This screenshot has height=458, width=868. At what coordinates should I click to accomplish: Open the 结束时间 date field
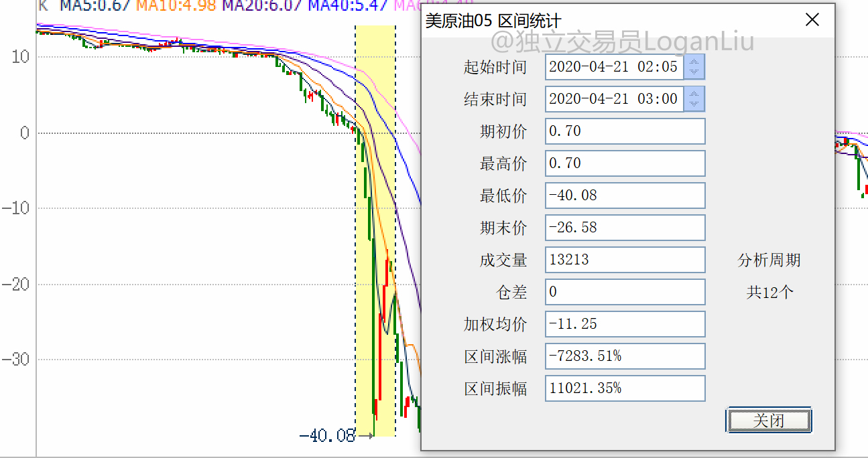pyautogui.click(x=614, y=99)
